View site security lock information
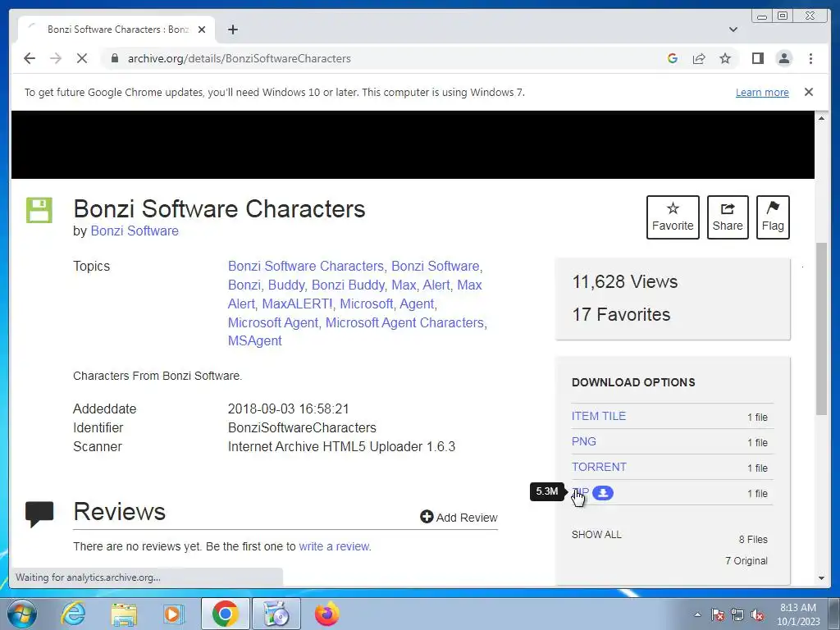Image resolution: width=840 pixels, height=630 pixels. pos(114,58)
